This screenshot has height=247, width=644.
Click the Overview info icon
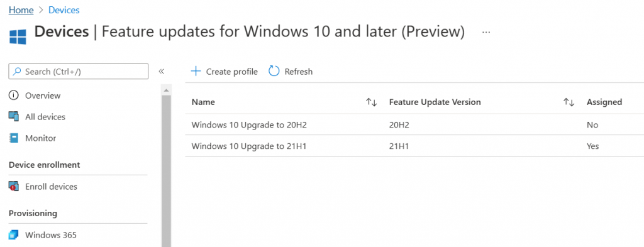coord(14,96)
